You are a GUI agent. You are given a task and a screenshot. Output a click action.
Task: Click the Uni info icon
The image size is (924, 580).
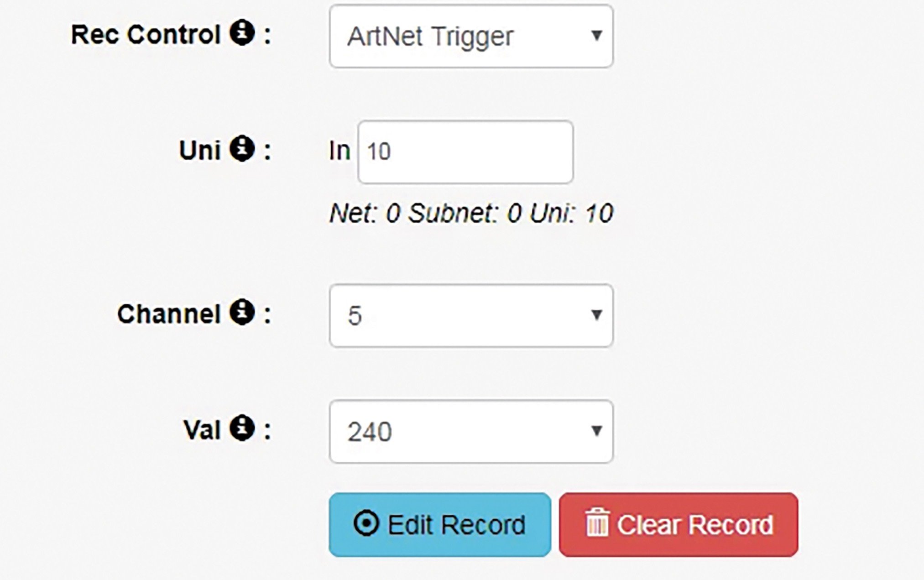242,149
